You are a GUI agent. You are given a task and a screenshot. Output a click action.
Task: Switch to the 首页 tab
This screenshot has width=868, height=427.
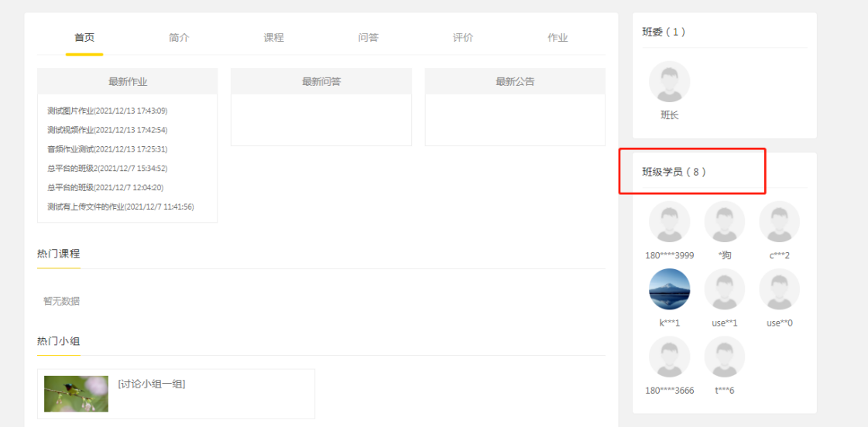[x=84, y=38]
